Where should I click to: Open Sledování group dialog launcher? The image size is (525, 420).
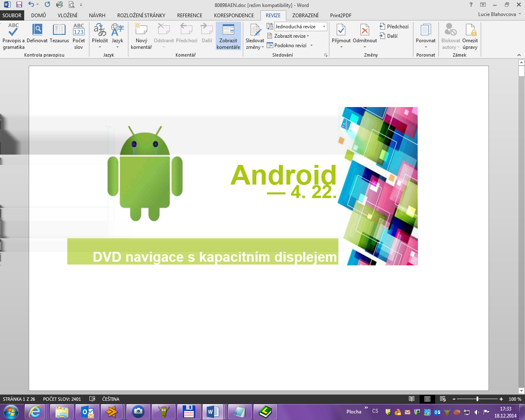point(326,55)
